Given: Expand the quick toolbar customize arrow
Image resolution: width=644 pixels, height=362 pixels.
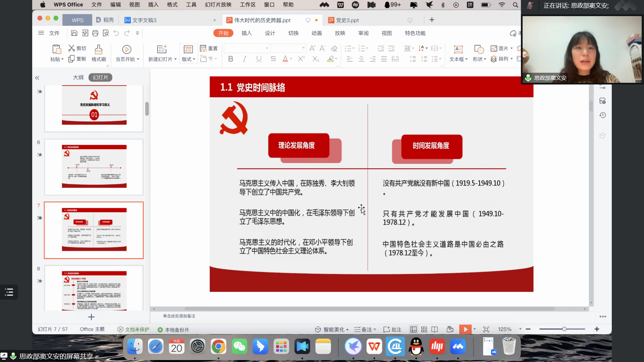Looking at the screenshot, I should (x=138, y=33).
